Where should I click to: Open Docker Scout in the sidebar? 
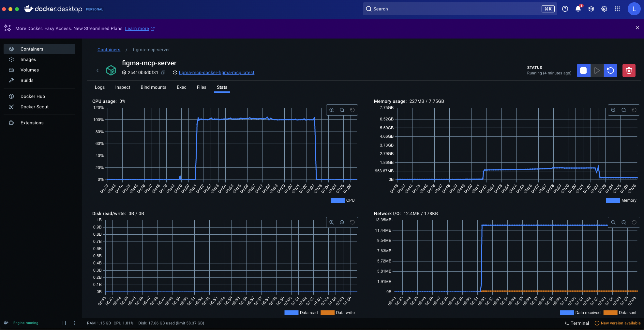pos(39,107)
